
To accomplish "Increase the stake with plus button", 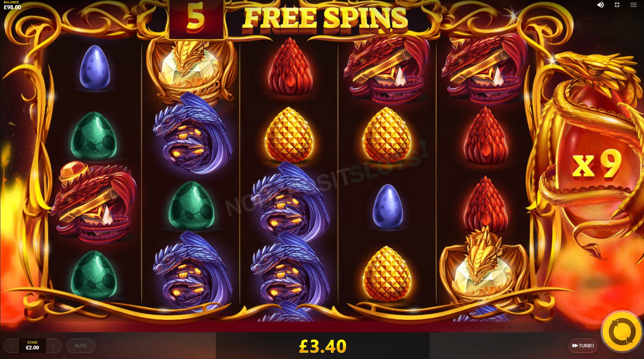I will coord(53,346).
